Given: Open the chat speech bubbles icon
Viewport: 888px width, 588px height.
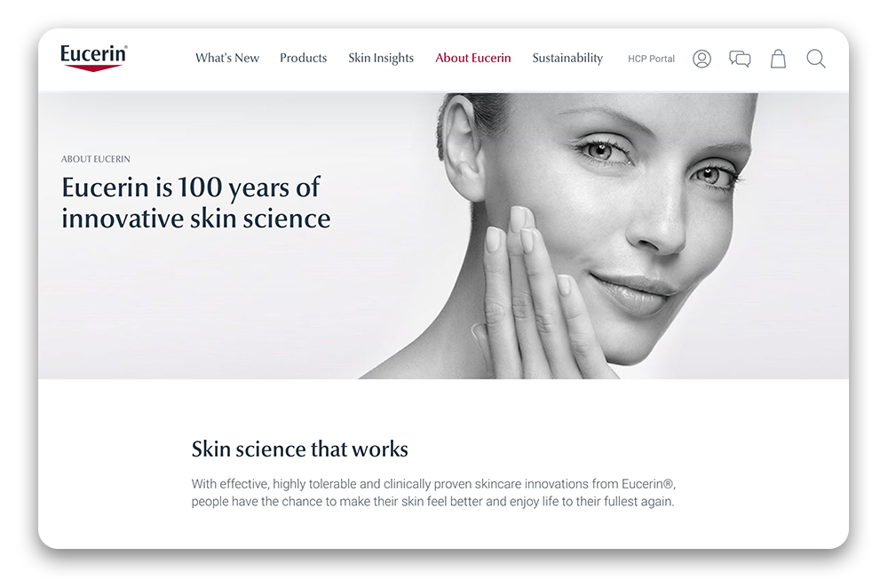Looking at the screenshot, I should (740, 59).
